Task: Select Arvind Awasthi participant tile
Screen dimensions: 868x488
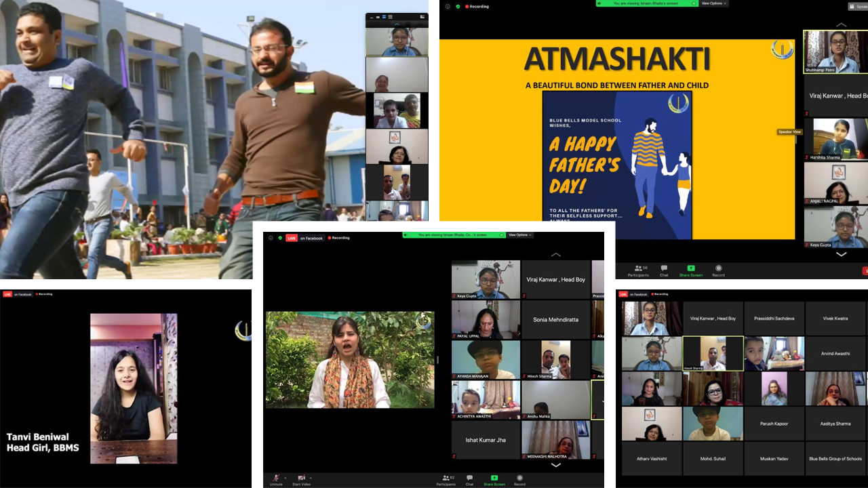Action: (x=835, y=354)
